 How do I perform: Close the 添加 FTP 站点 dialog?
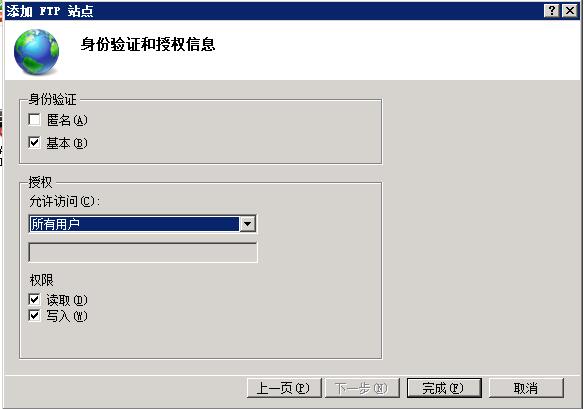(x=569, y=10)
